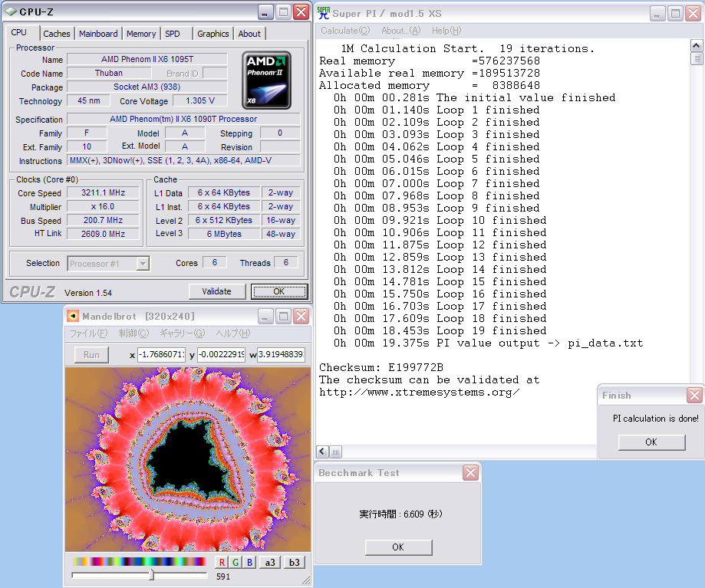Image resolution: width=705 pixels, height=588 pixels.
Task: Click the Validate button in CPU-Z
Action: [216, 291]
